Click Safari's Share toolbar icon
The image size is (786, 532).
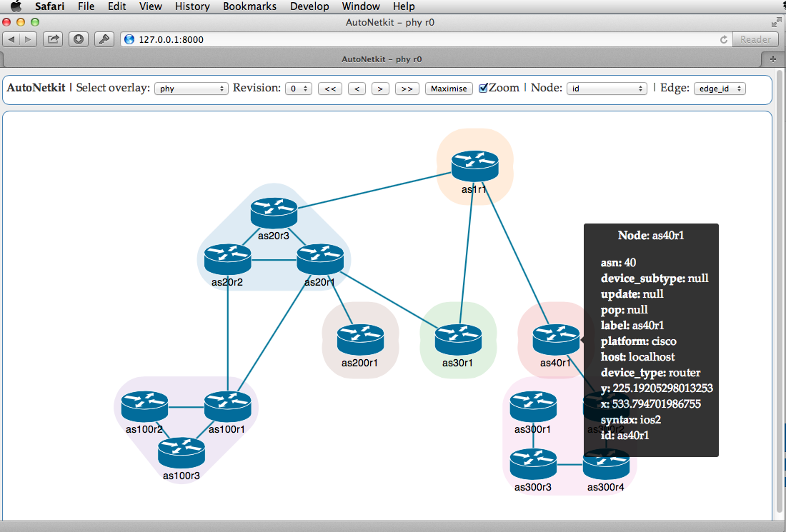click(x=53, y=39)
